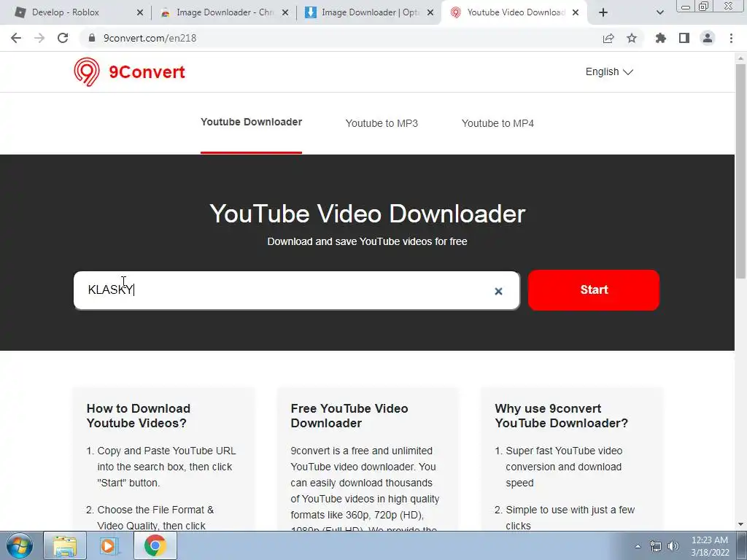This screenshot has height=560, width=747.
Task: Click the network tray icon
Action: (x=656, y=546)
